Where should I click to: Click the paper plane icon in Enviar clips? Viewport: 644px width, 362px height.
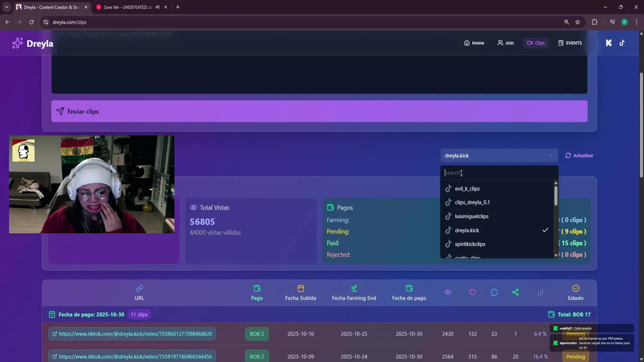pos(60,111)
